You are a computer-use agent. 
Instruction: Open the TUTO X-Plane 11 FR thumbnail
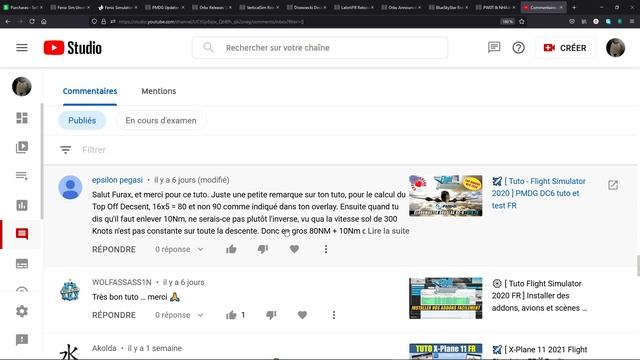tap(446, 351)
